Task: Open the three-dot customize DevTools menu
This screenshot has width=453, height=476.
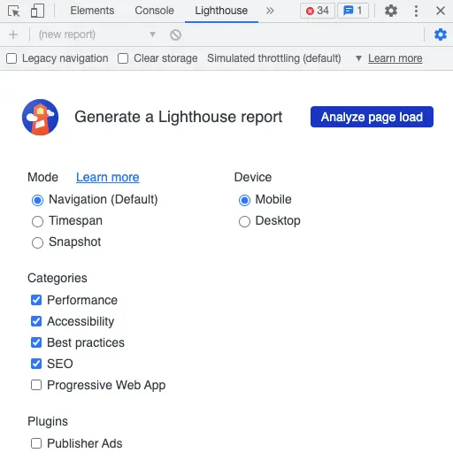Action: tap(416, 11)
